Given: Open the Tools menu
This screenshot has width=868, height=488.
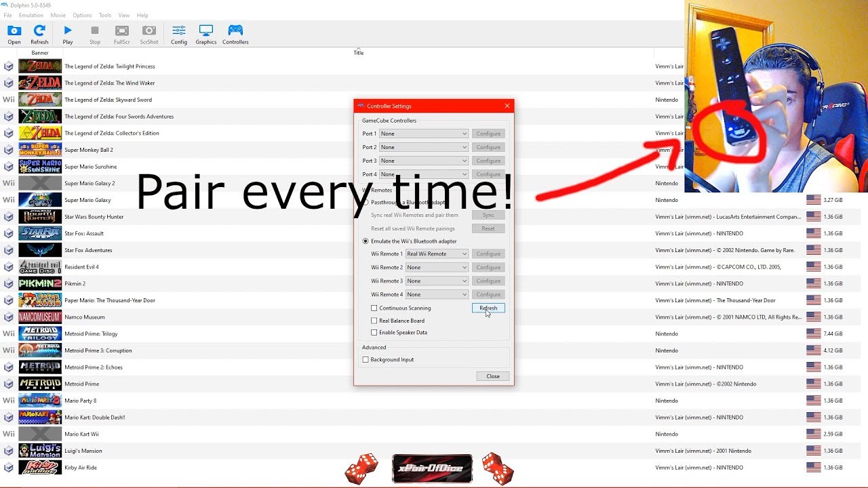Looking at the screenshot, I should [105, 15].
